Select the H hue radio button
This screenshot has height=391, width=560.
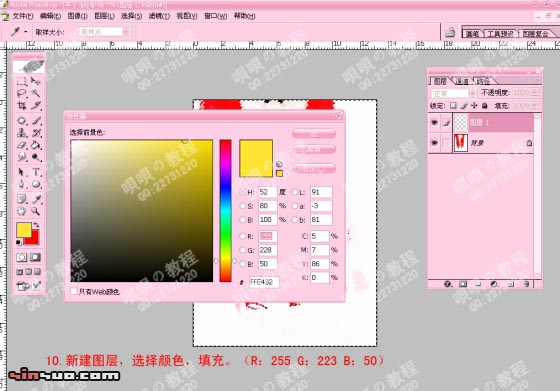point(242,192)
